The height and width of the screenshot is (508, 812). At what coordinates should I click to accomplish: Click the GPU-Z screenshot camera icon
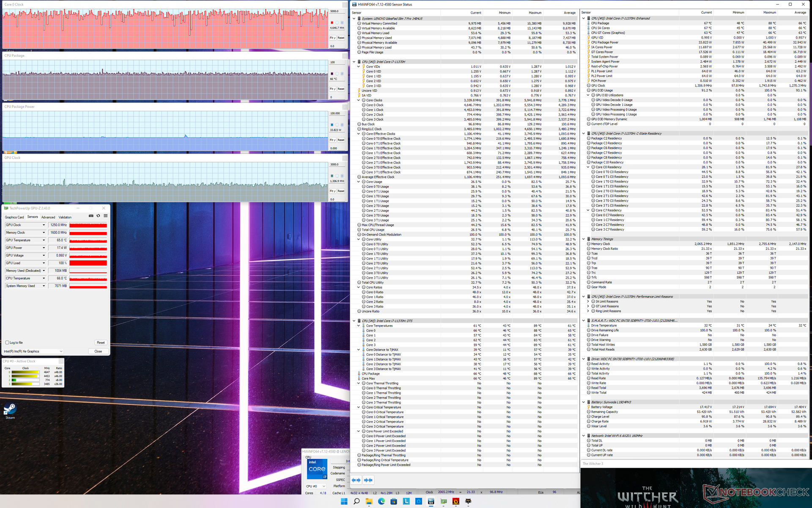point(91,216)
